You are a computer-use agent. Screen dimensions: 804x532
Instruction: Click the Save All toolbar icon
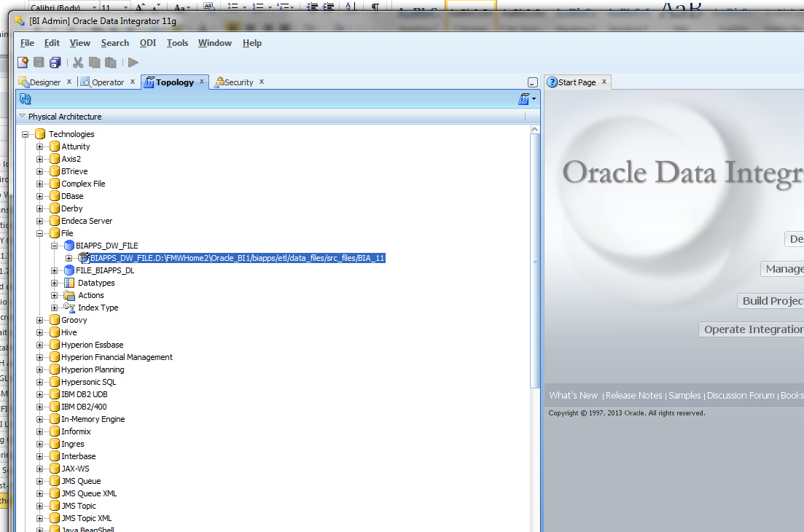55,63
